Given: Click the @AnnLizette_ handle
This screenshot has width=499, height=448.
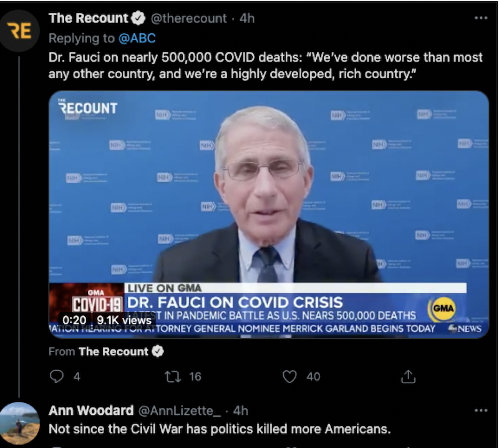Looking at the screenshot, I should (179, 411).
